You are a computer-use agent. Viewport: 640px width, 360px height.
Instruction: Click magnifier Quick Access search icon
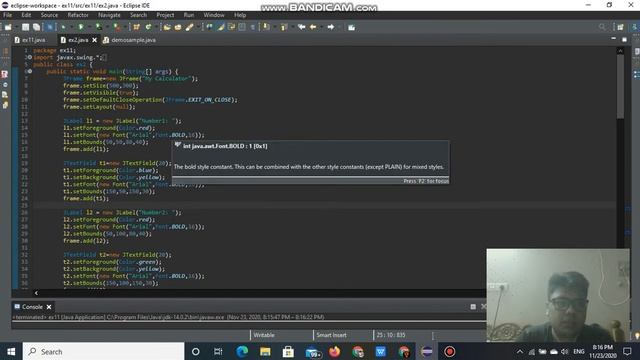coord(602,27)
